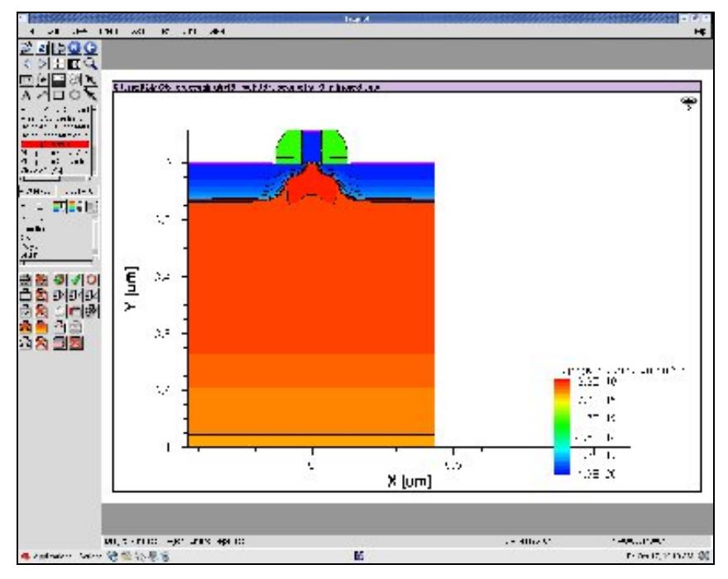This screenshot has width=728, height=579.
Task: Click the dark rectangle icon above the rectangle drawing tool
Action: pos(59,79)
